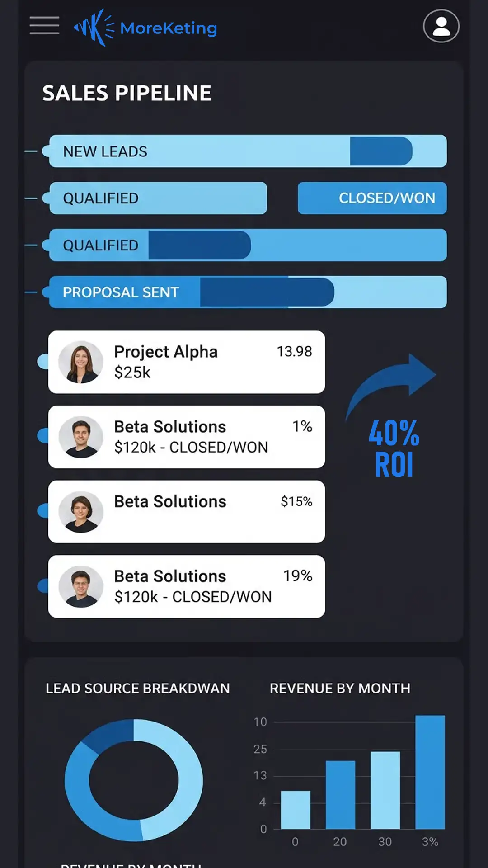
Task: Click avatar on Beta Solutions 19% card
Action: [81, 586]
